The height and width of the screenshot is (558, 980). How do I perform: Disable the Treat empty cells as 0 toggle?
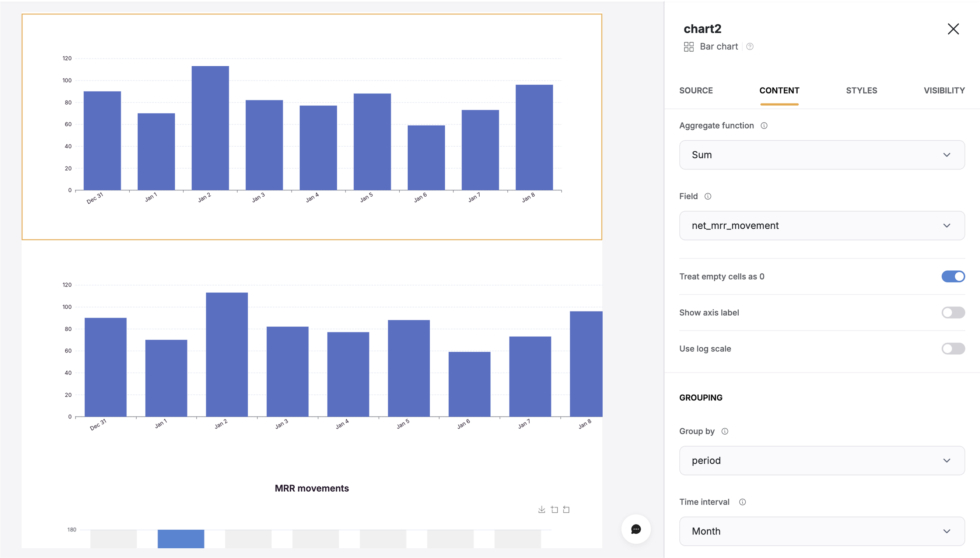tap(953, 276)
